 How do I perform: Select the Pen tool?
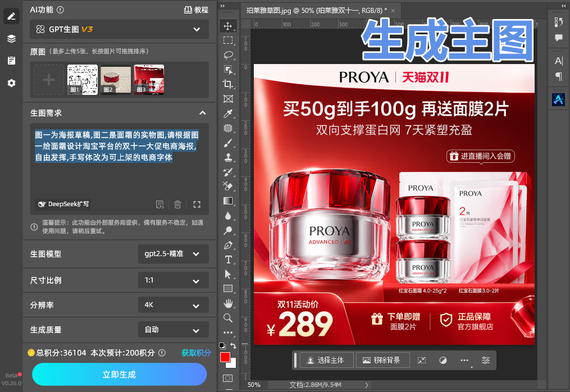[228, 245]
